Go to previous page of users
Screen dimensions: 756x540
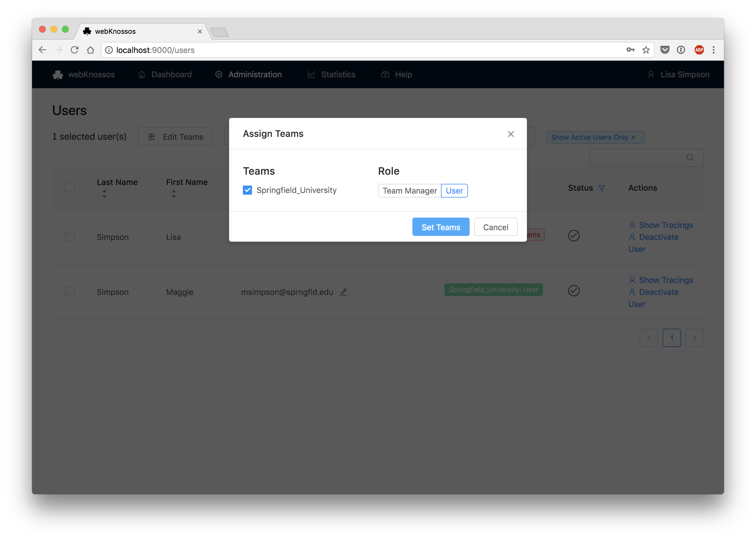649,338
